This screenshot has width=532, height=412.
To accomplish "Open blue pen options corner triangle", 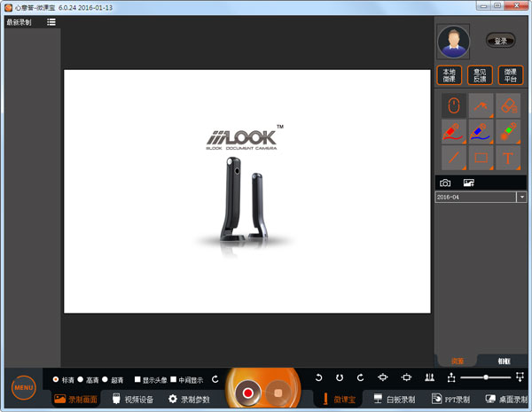I will click(x=491, y=142).
